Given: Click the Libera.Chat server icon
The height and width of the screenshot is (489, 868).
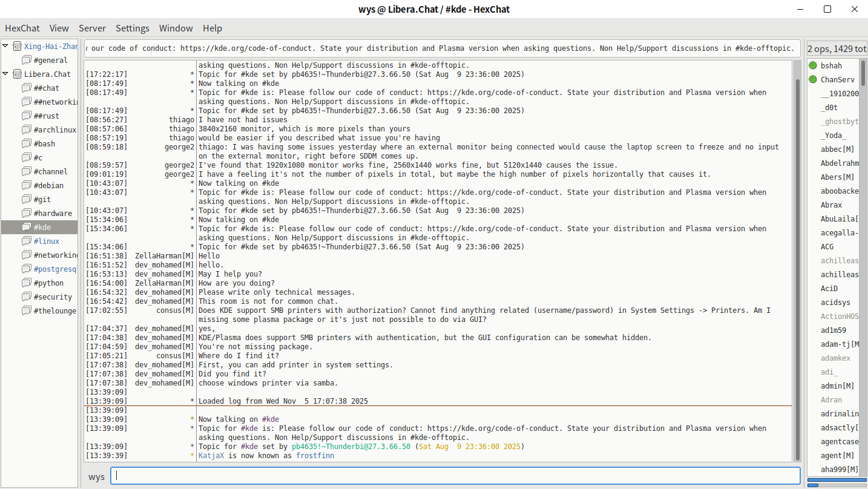Looking at the screenshot, I should tap(17, 74).
